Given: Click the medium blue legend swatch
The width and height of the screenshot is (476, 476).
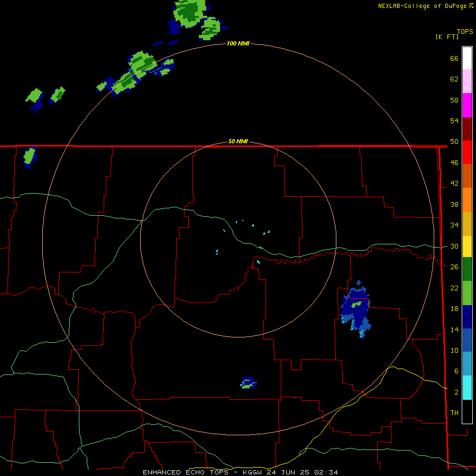Looking at the screenshot, I should [467, 340].
